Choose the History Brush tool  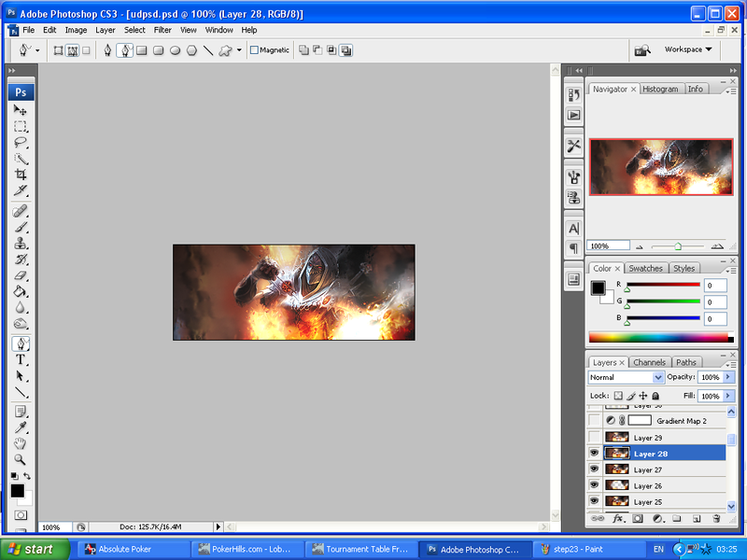tap(20, 259)
